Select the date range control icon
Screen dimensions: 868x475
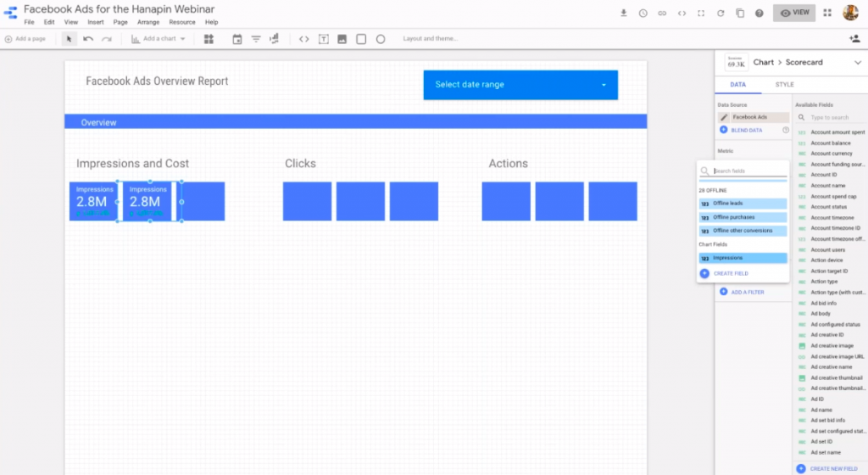236,39
